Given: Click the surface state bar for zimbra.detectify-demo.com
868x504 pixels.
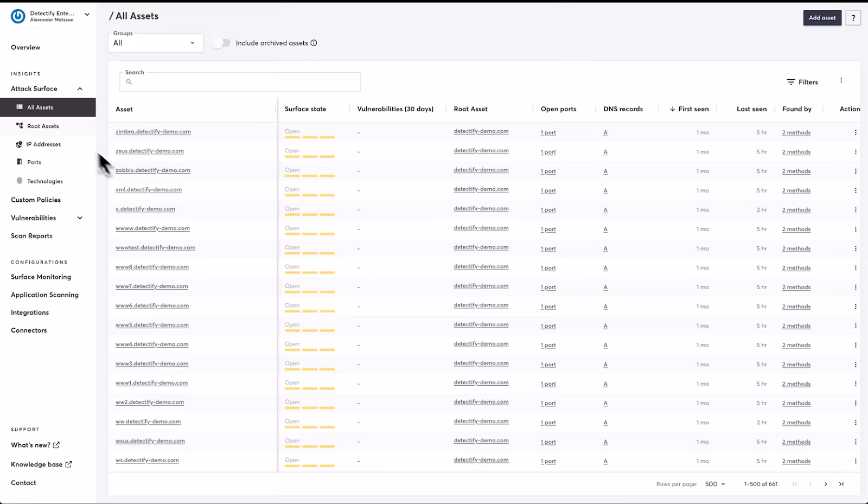Looking at the screenshot, I should pyautogui.click(x=310, y=138).
